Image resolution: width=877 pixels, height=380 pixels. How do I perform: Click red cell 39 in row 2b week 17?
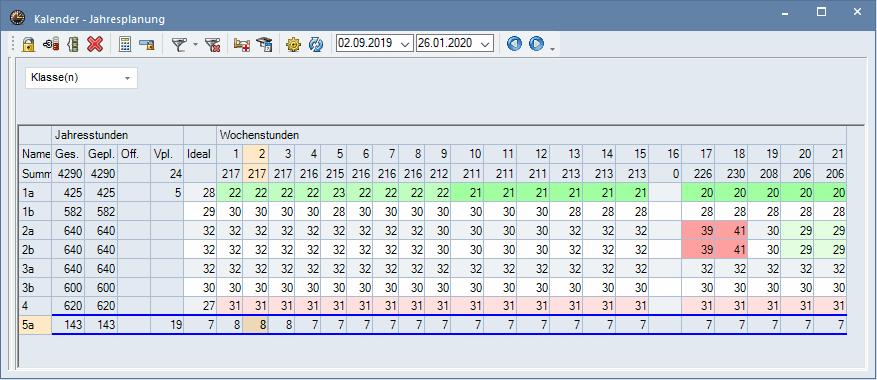(x=698, y=250)
